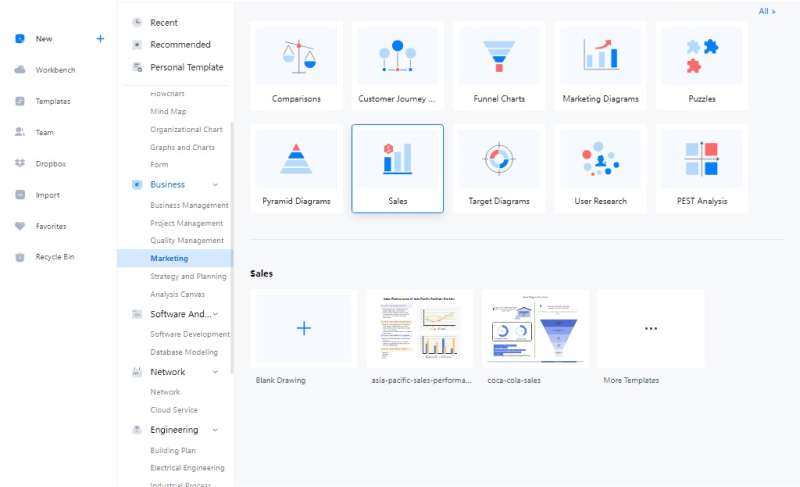Click the More Templates ellipsis card
Image resolution: width=800 pixels, height=487 pixels.
[651, 328]
